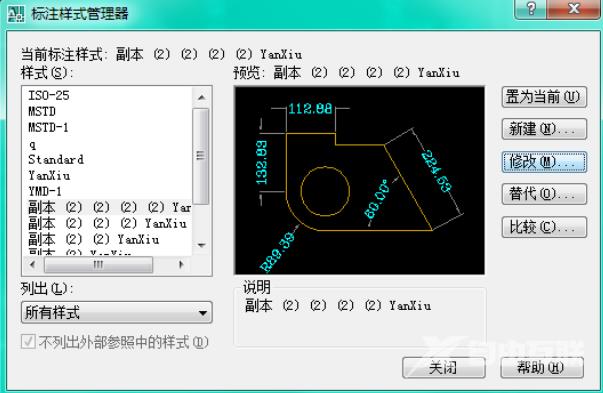Click the horizontal scroll right arrow
Screen dimensions: 603x393
click(181, 265)
